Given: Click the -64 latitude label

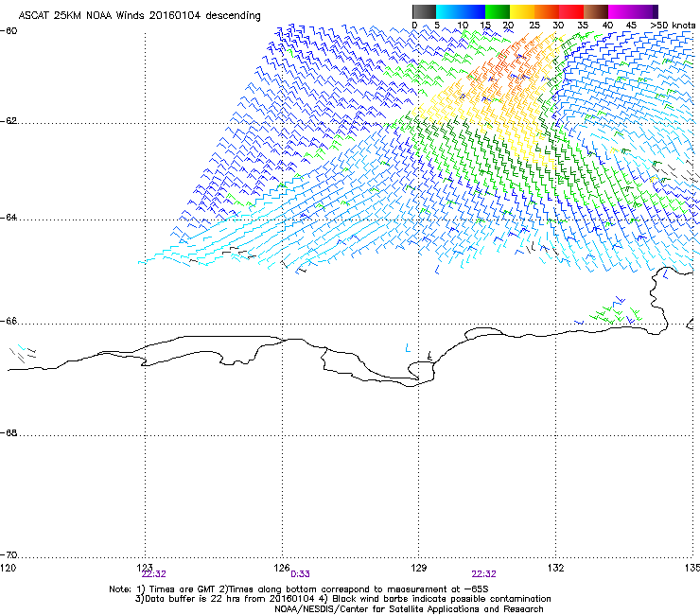Looking at the screenshot, I should [x=9, y=218].
